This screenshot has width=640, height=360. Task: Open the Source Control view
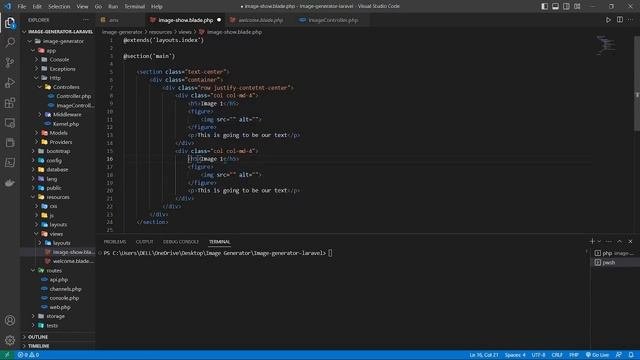tap(10, 62)
